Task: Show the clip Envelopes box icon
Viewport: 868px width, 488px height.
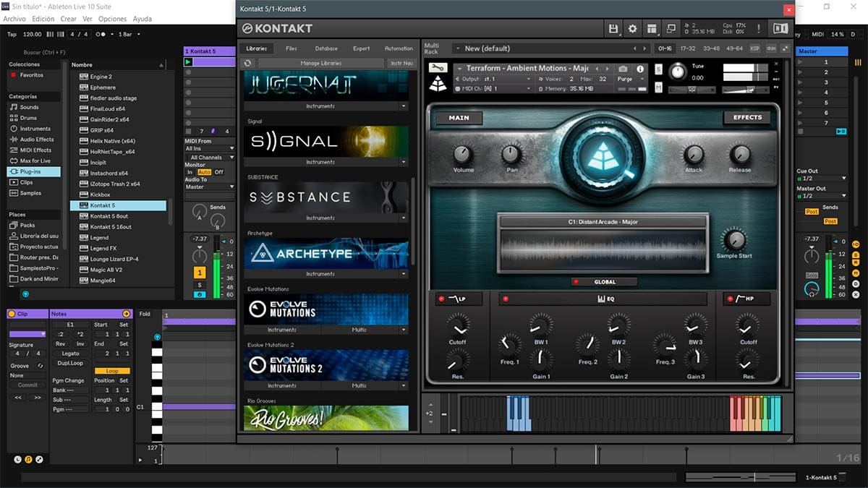Action: [39, 459]
